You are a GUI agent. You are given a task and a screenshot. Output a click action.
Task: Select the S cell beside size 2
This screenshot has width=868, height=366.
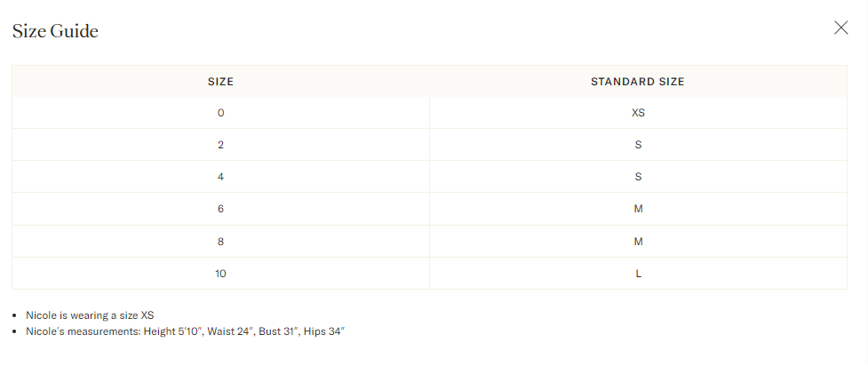click(638, 145)
